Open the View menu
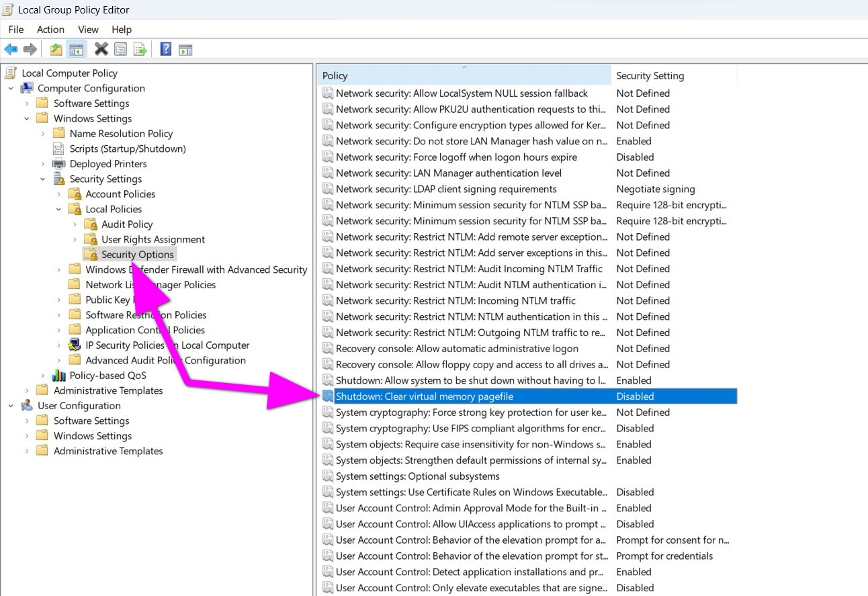This screenshot has height=596, width=868. point(88,30)
